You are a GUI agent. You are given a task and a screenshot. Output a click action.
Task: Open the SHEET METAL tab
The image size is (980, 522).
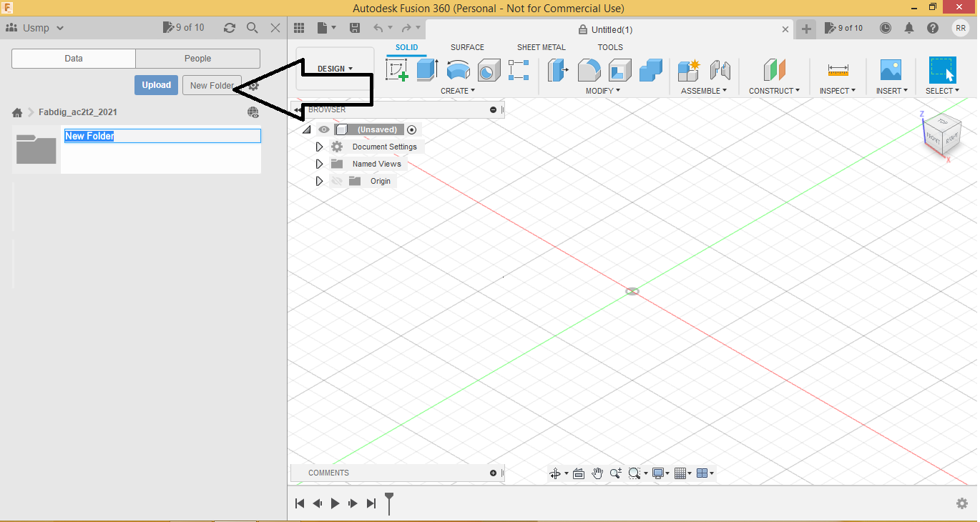tap(541, 47)
